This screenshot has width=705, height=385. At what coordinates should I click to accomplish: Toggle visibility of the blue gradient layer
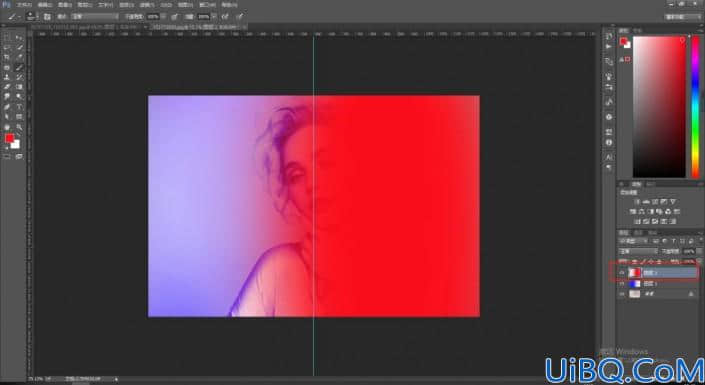click(x=622, y=284)
